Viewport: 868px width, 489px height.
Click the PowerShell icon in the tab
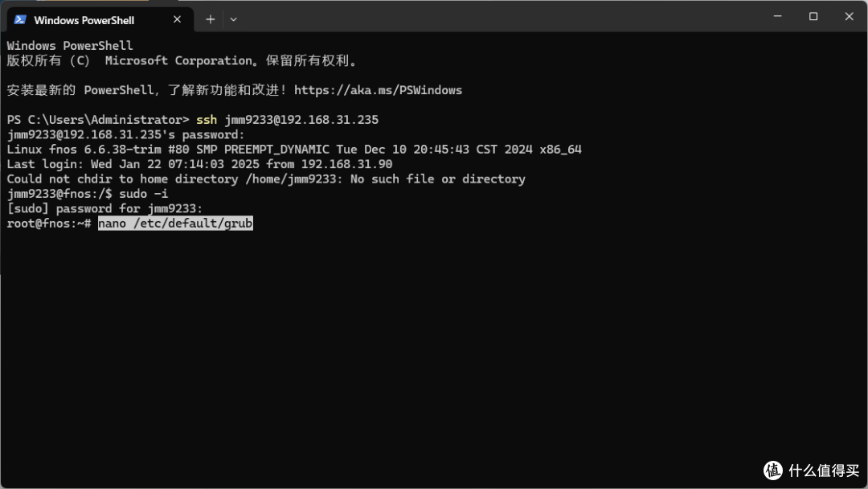(x=20, y=19)
